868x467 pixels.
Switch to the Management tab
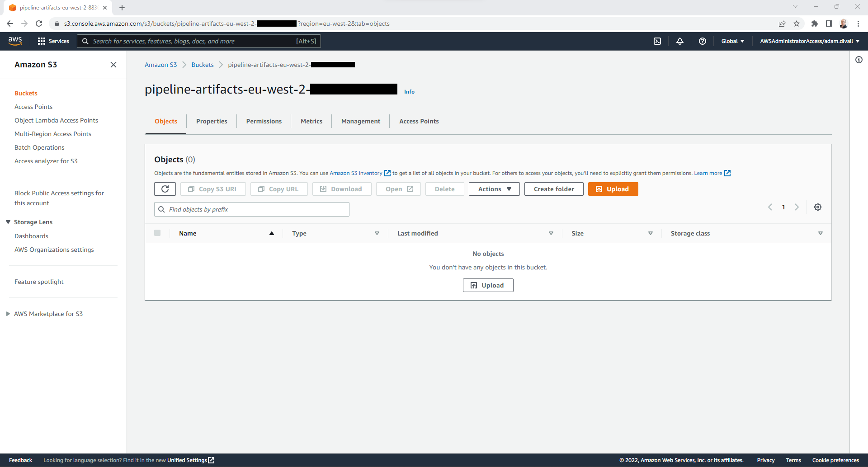click(361, 121)
